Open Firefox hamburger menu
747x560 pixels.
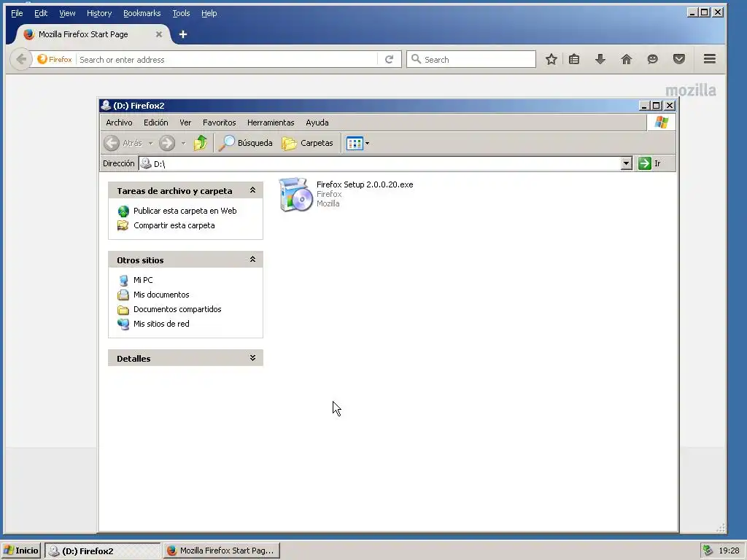[x=710, y=58]
